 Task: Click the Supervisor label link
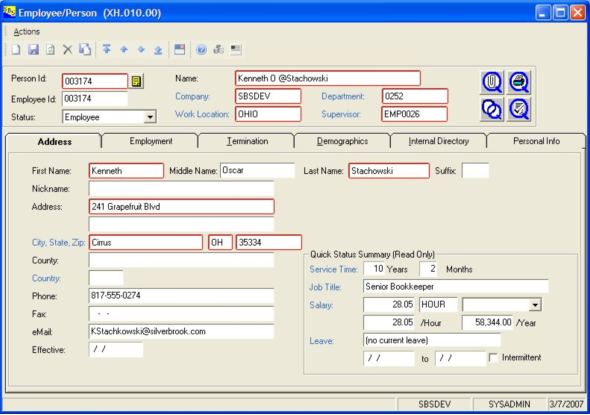point(341,114)
